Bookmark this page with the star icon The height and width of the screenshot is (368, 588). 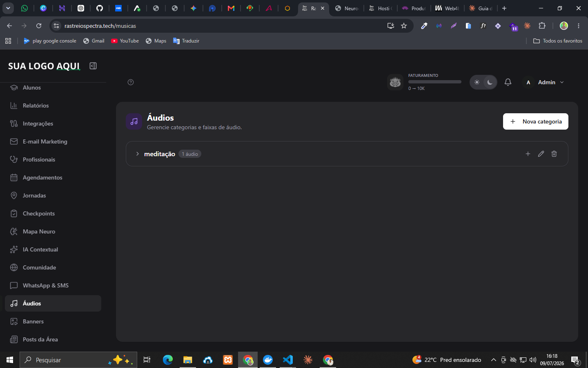pos(404,26)
